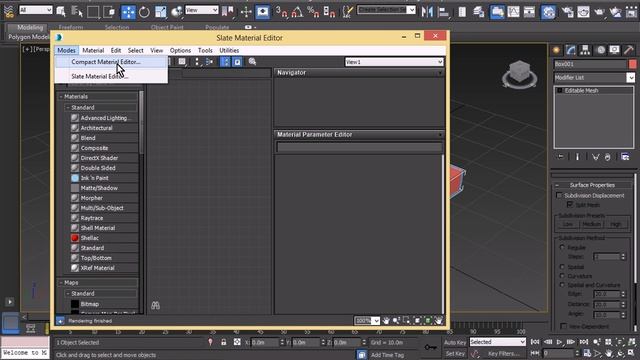Open the Material Editor toolbar icon
This screenshot has width=640, height=360.
(x=548, y=12)
